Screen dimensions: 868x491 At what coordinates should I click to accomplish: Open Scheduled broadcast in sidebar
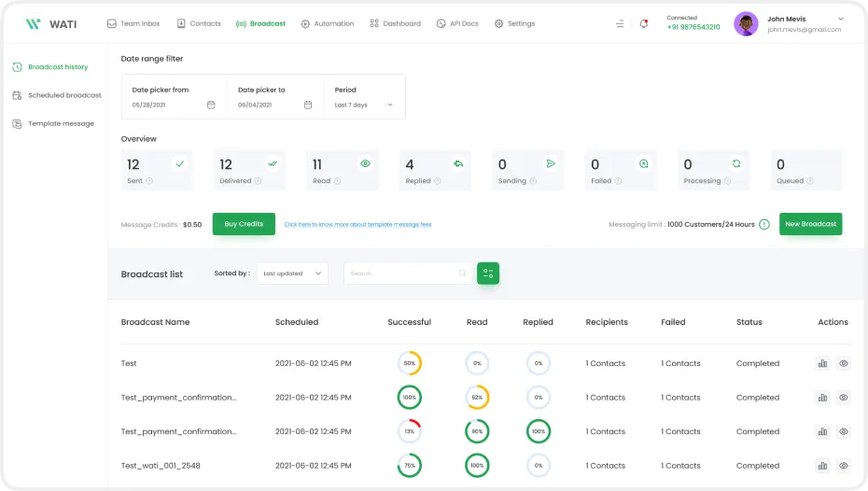coord(63,95)
